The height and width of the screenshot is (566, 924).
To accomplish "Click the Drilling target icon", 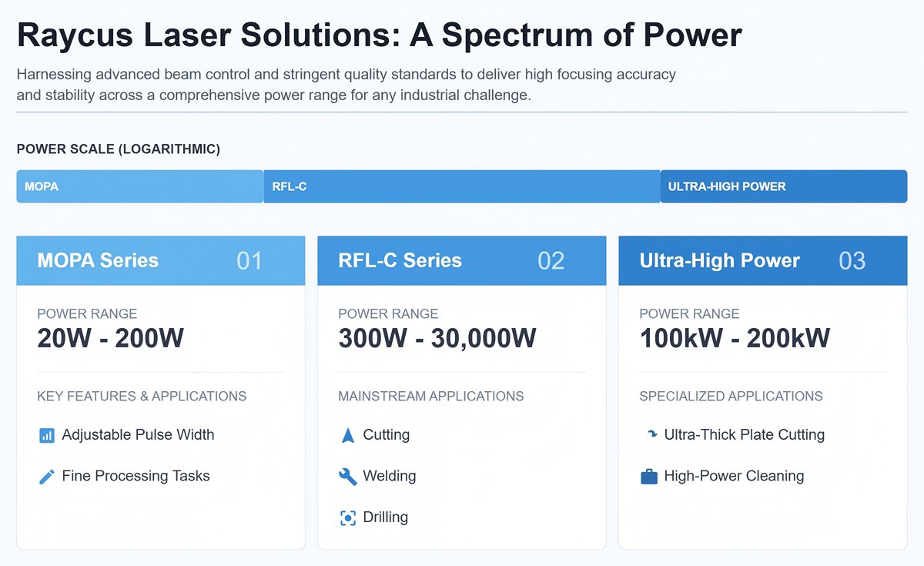I will point(348,517).
